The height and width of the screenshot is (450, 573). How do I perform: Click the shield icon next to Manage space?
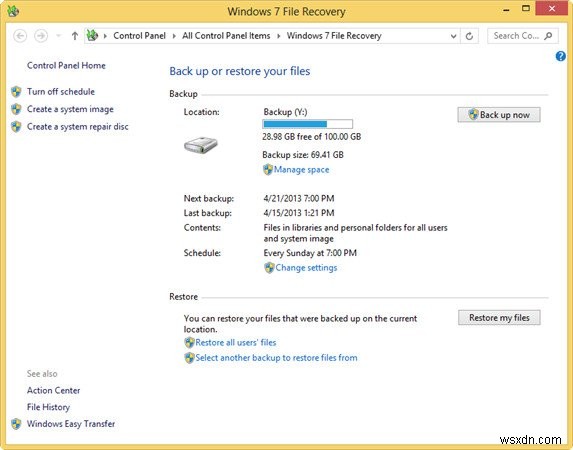[x=268, y=170]
